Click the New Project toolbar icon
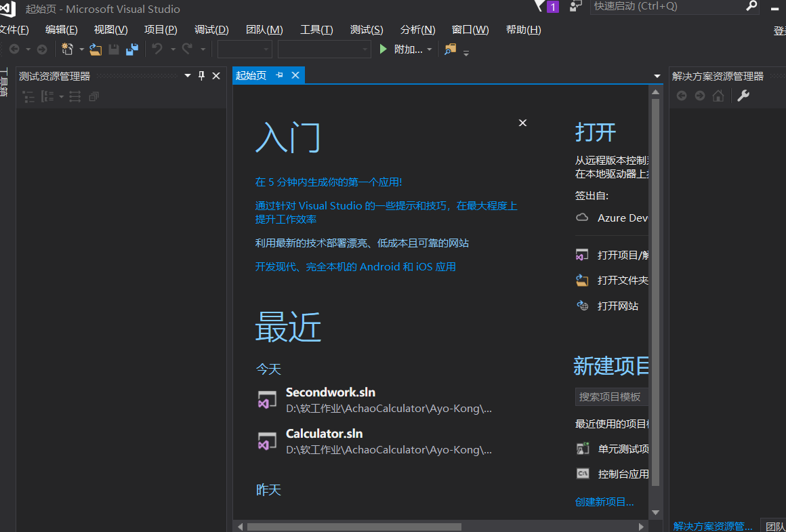 pos(67,49)
